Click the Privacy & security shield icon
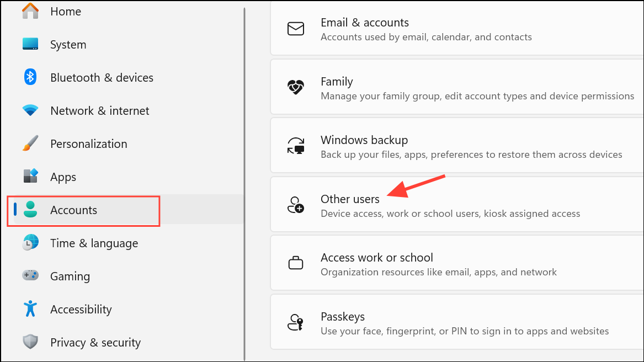The height and width of the screenshot is (362, 644). coord(30,342)
